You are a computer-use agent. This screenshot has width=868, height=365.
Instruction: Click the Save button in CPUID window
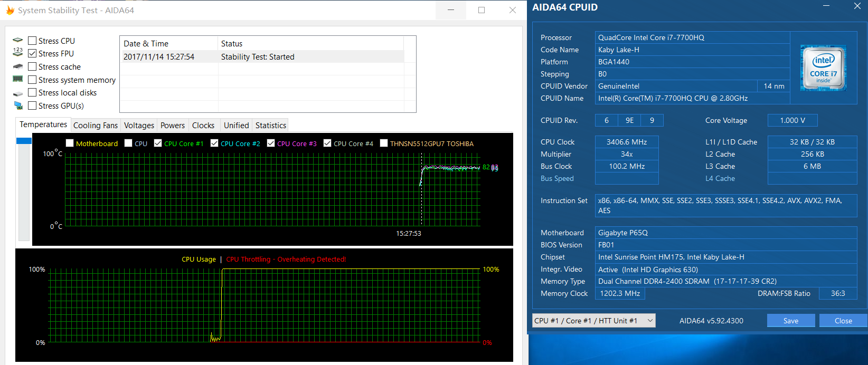point(790,321)
